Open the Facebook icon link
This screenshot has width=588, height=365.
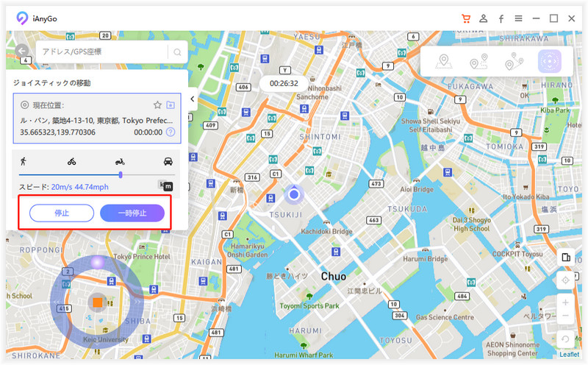[501, 19]
